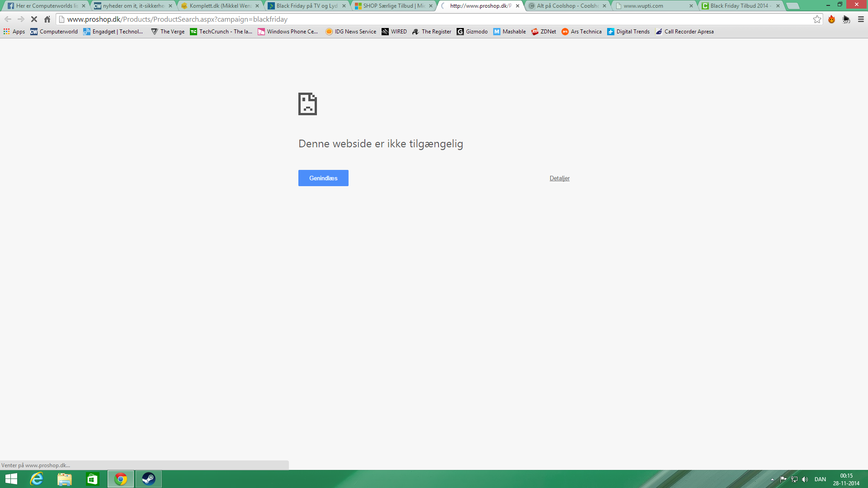The height and width of the screenshot is (488, 868).
Task: Open the DAN keyboard language selector
Action: tap(820, 479)
